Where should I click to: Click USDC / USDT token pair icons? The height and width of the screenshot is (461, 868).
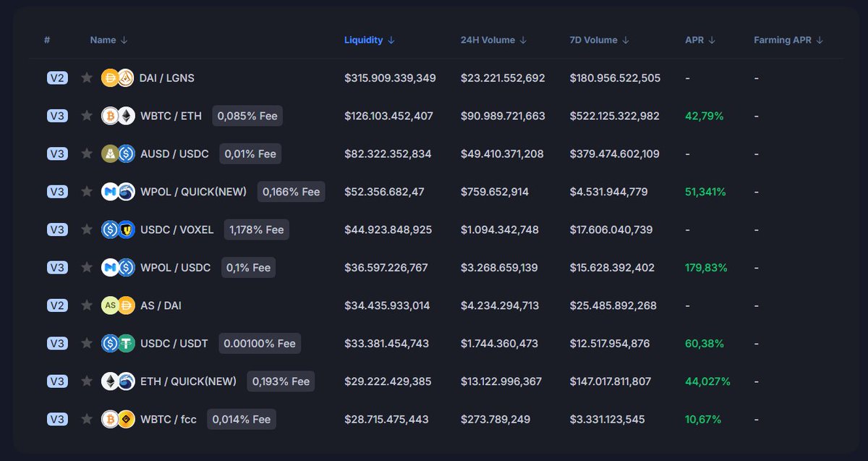[x=118, y=343]
